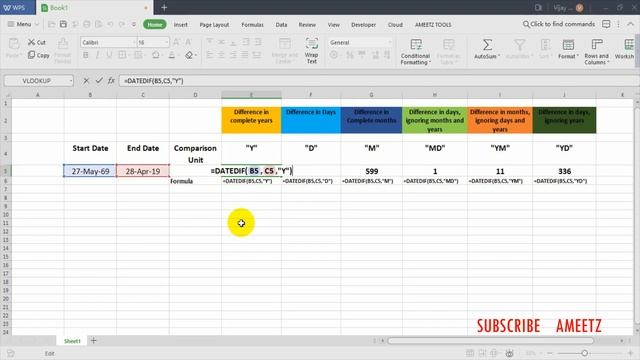Click the Borders icon

pyautogui.click(x=122, y=55)
